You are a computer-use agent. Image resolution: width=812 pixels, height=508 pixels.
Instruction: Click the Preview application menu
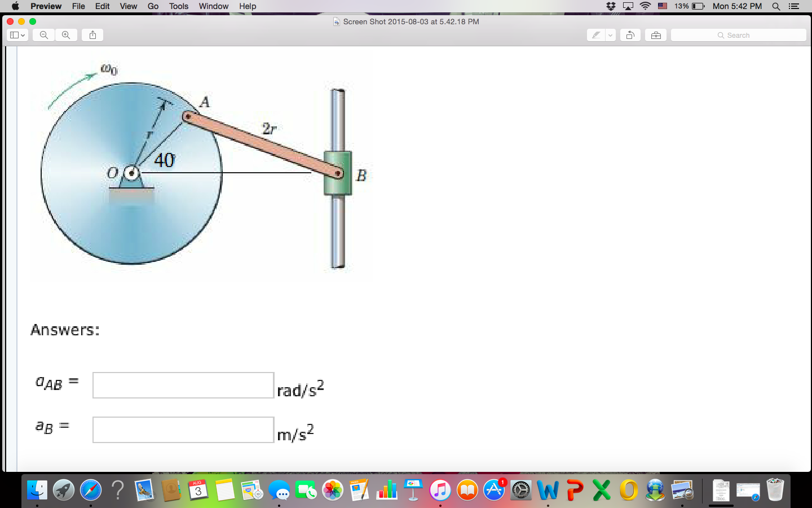(46, 6)
